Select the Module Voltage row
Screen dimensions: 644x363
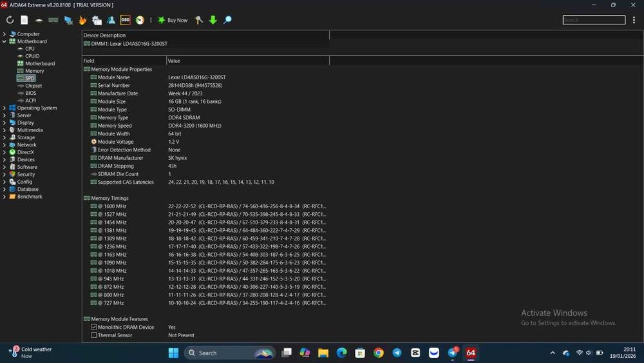coord(205,142)
